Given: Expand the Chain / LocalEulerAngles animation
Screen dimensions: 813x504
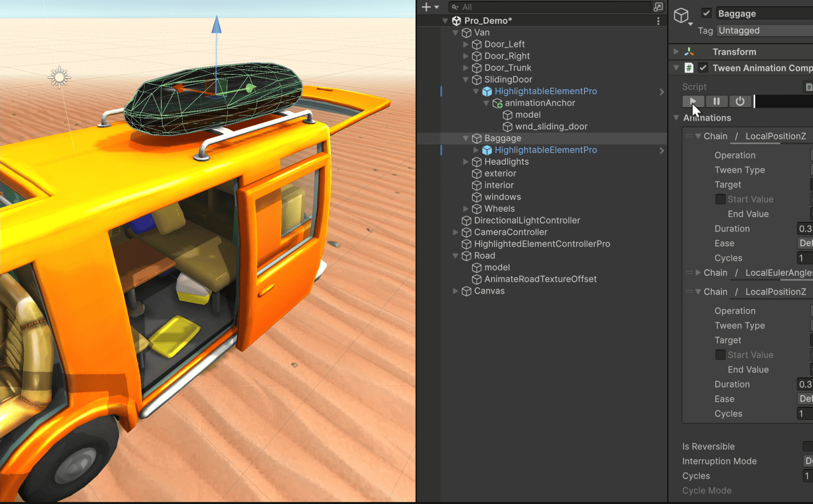Looking at the screenshot, I should pos(698,273).
